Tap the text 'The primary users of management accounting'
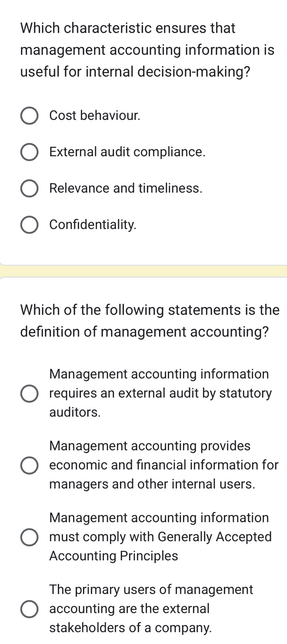Screen dimensions: 287x644 151,589
